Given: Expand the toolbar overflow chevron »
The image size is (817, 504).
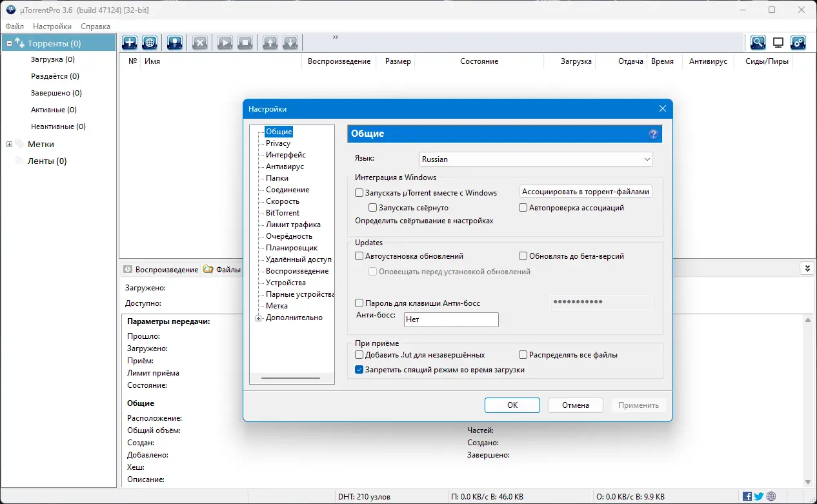Looking at the screenshot, I should (x=335, y=37).
